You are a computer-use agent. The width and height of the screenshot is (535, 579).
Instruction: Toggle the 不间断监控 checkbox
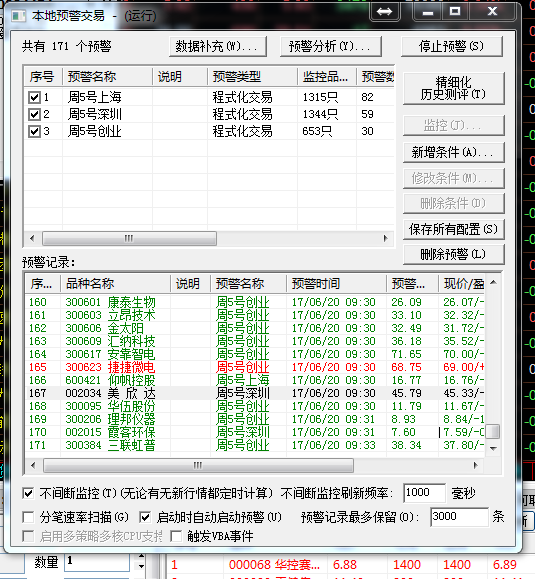point(28,493)
